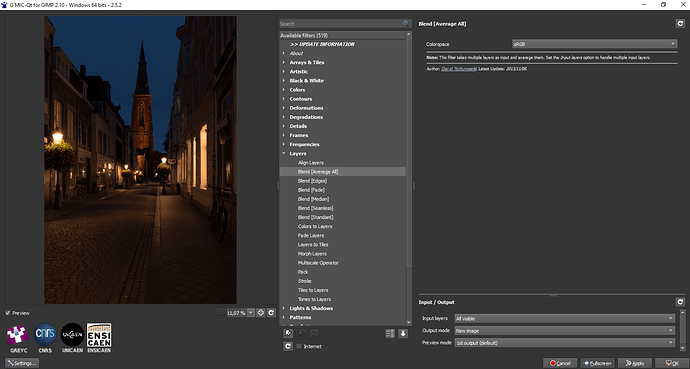Click the add fave icon

pyautogui.click(x=288, y=333)
